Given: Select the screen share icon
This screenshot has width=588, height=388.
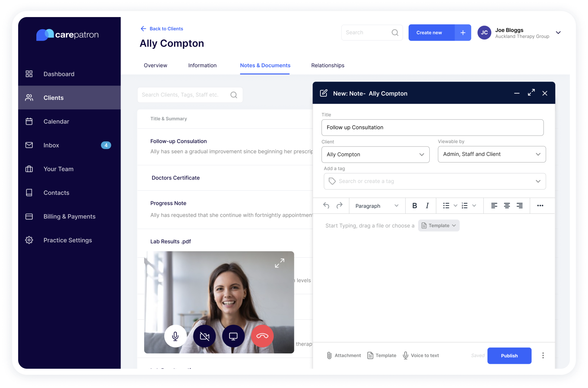Looking at the screenshot, I should click(x=233, y=336).
